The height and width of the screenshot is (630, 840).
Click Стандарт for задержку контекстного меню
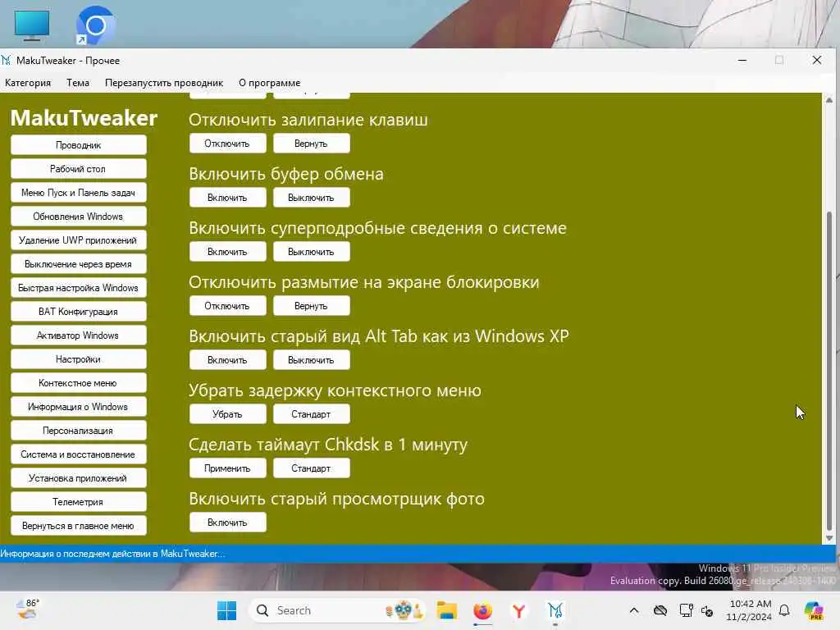click(311, 414)
